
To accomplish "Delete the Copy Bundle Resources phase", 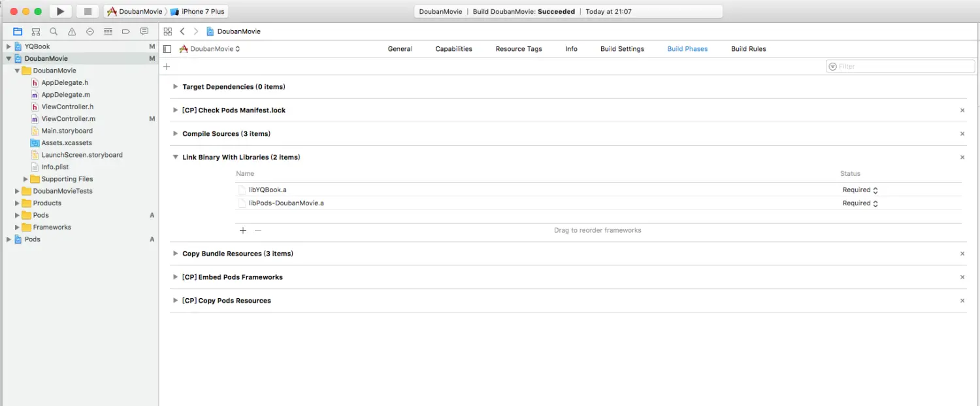I will point(962,254).
